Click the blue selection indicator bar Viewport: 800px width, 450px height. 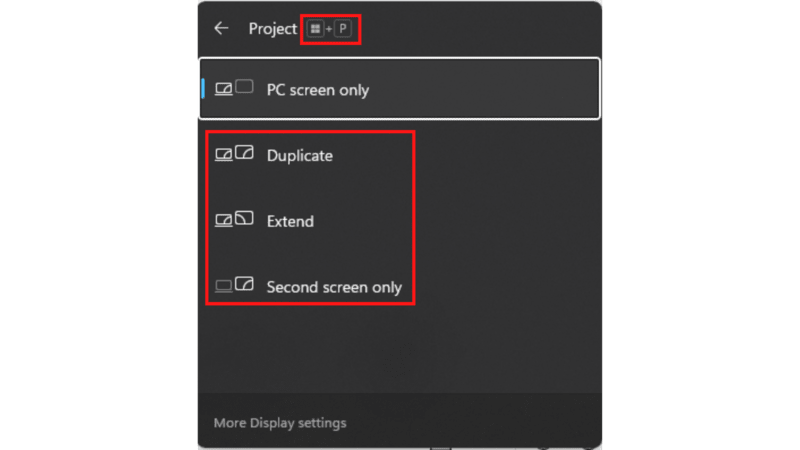click(203, 89)
